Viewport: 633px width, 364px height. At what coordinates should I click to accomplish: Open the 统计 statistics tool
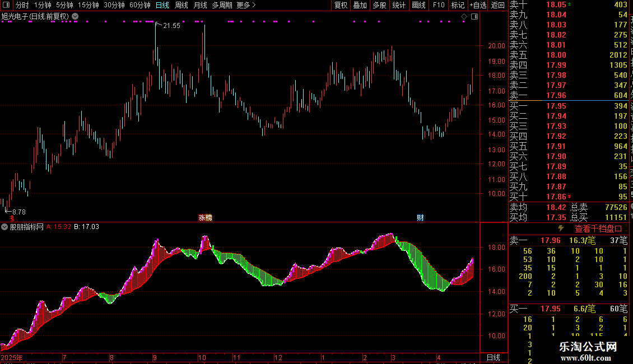click(399, 5)
